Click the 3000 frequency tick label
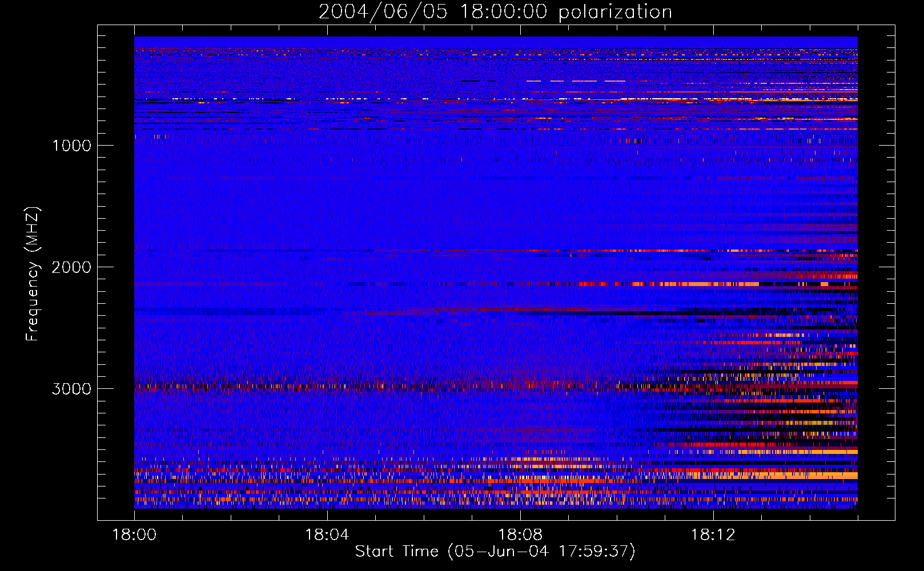The image size is (924, 571). (x=71, y=389)
